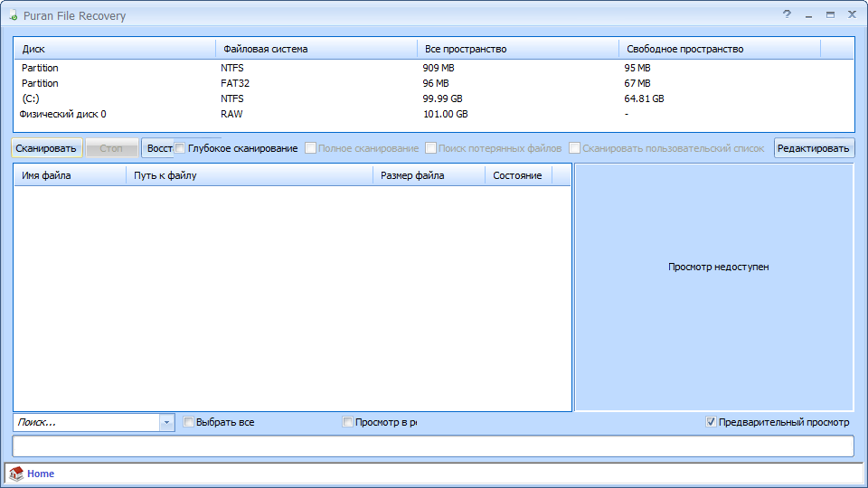Toggle Полное сканирование checkbox
This screenshot has height=488, width=868.
coord(310,148)
